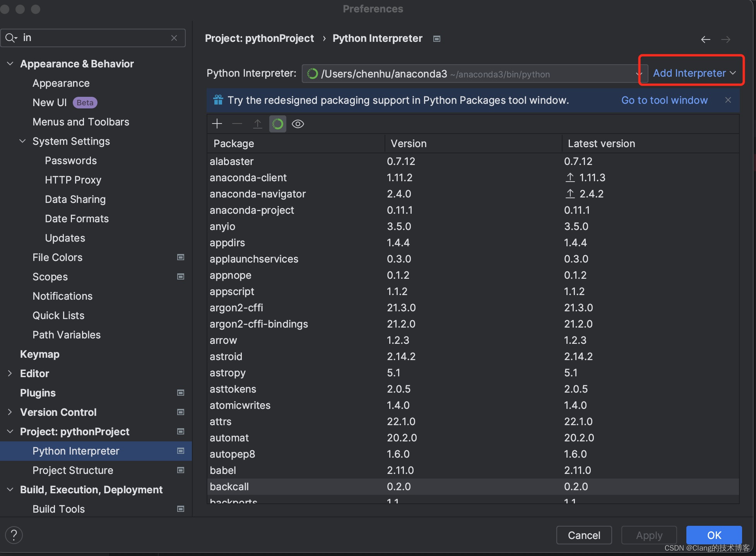Screen dimensions: 756x556
Task: Select HTTP Proxy settings
Action: coord(73,180)
